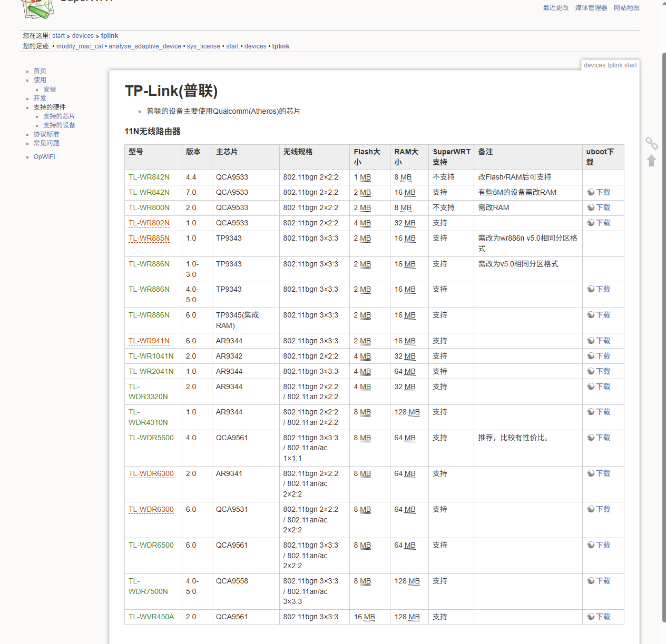Click the back-to-top arrow icon
Screen dimensions: 666x644
click(x=652, y=161)
